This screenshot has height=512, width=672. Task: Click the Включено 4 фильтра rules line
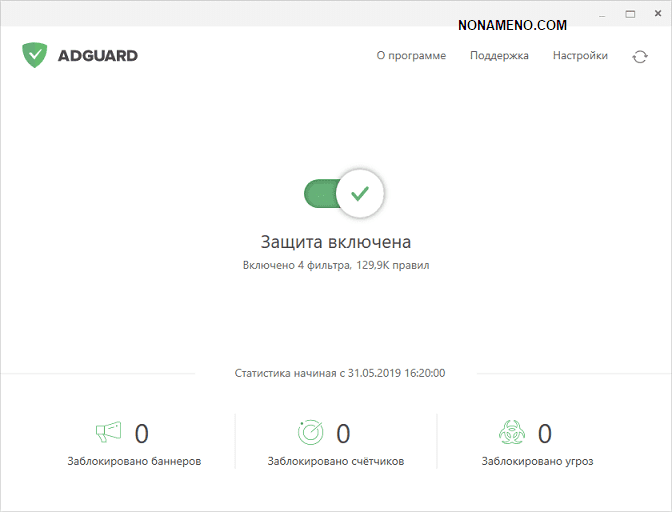(x=336, y=266)
